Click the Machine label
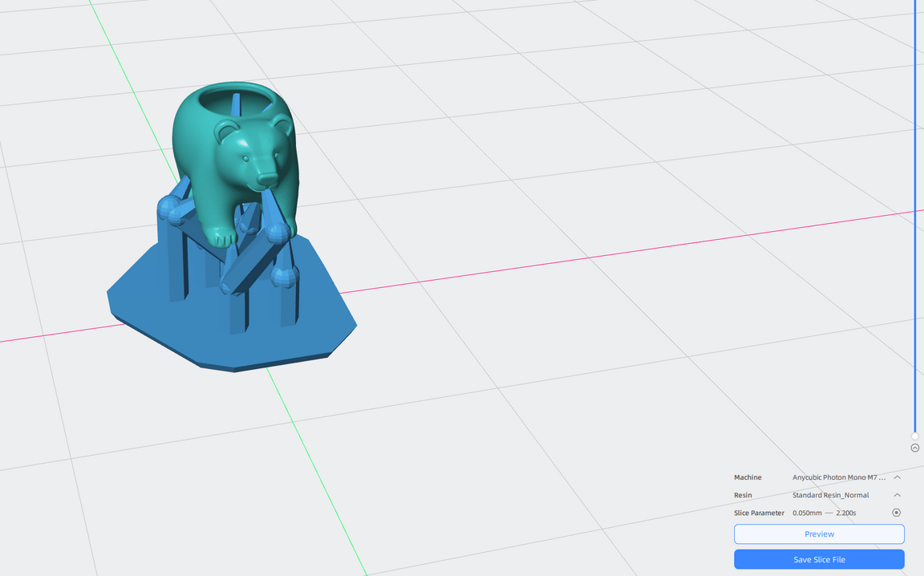This screenshot has width=924, height=576. [x=748, y=477]
